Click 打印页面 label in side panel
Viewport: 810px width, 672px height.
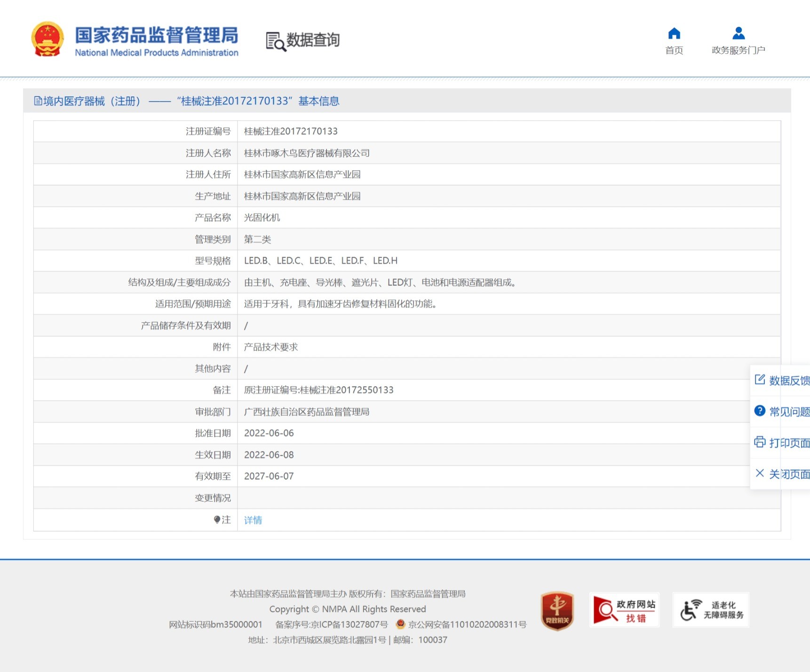coord(789,443)
